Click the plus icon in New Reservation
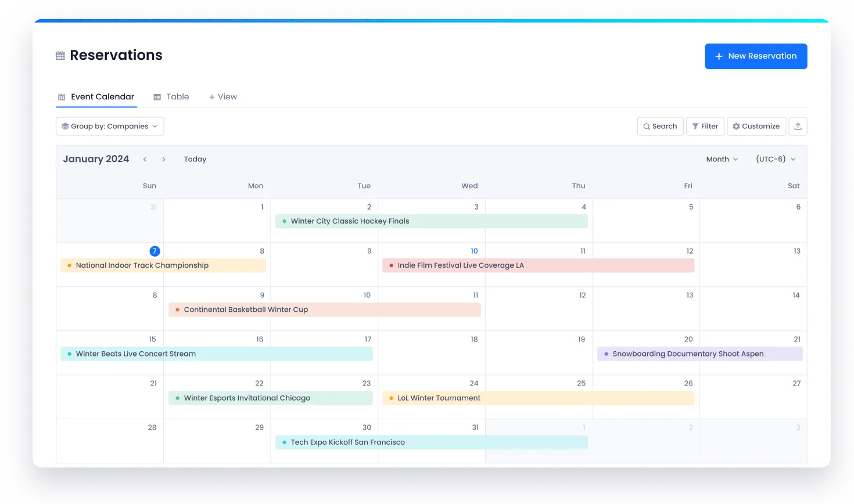 coord(719,56)
